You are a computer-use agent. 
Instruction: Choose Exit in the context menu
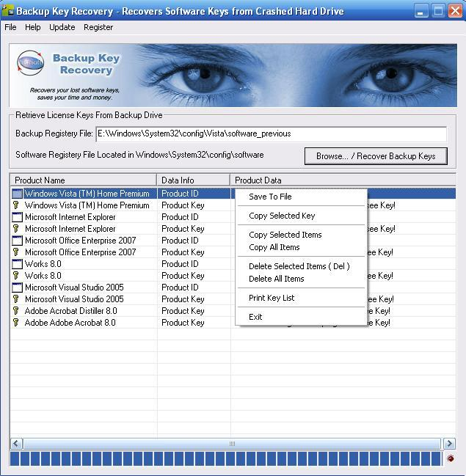[x=302, y=317]
